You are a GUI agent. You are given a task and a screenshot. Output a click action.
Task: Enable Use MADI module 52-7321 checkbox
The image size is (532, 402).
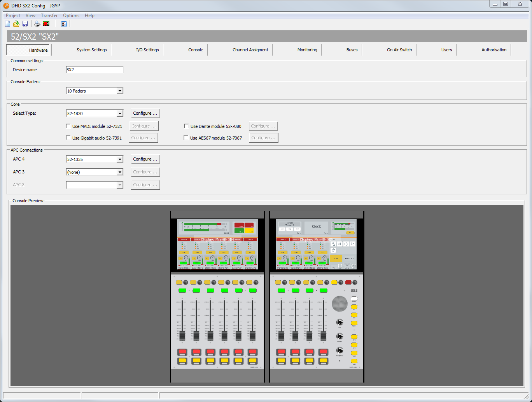[68, 126]
